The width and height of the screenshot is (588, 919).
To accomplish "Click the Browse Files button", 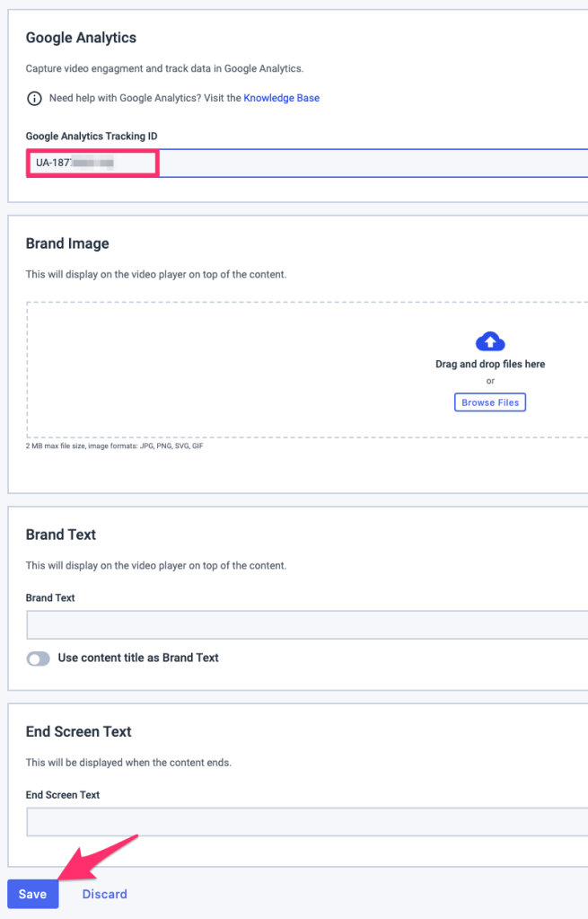I will point(490,402).
